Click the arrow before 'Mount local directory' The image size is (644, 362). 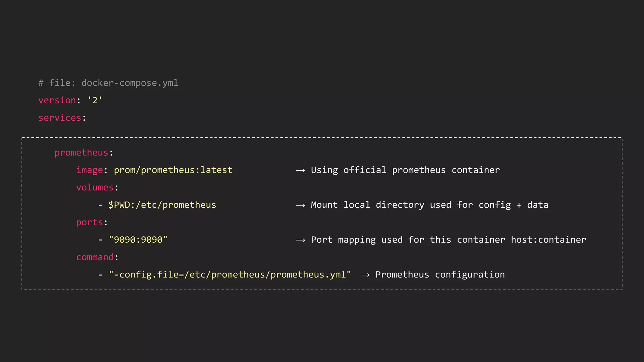(x=301, y=205)
